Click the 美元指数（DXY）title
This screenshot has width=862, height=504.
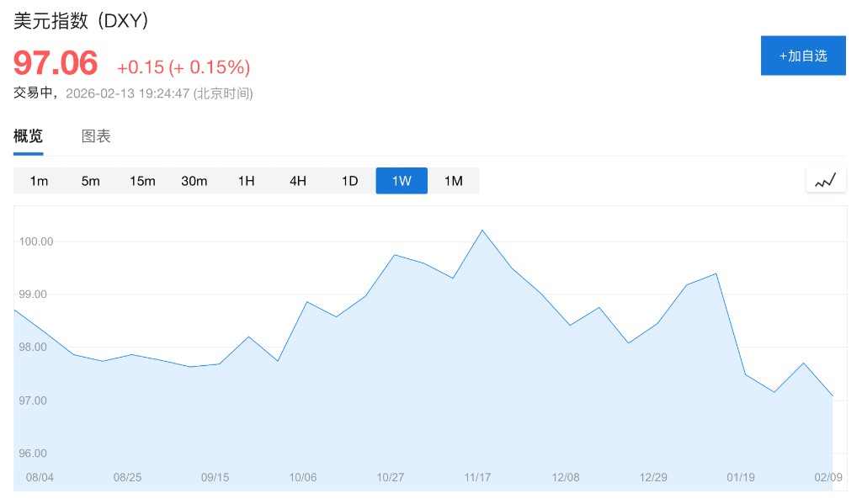(82, 23)
